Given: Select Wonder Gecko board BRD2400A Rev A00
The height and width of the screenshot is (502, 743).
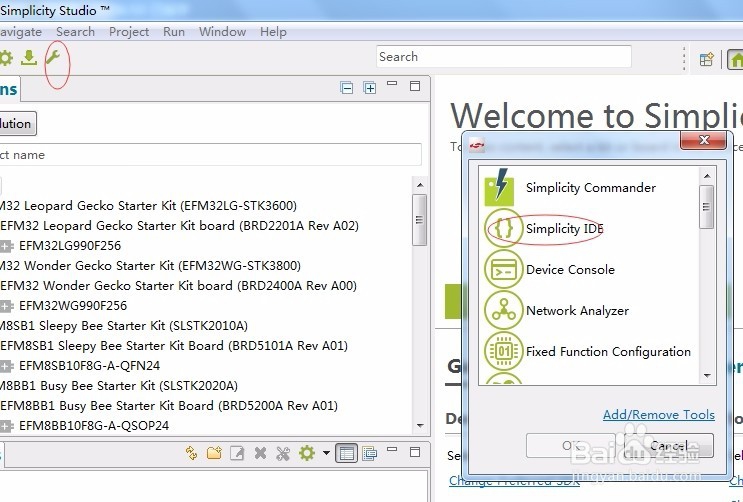Looking at the screenshot, I should coord(179,286).
